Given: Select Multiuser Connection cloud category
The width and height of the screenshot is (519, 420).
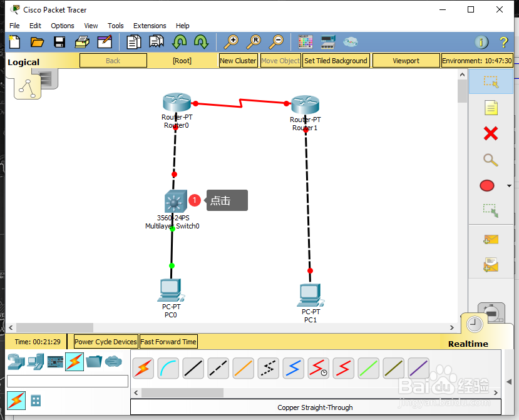Looking at the screenshot, I should [113, 361].
